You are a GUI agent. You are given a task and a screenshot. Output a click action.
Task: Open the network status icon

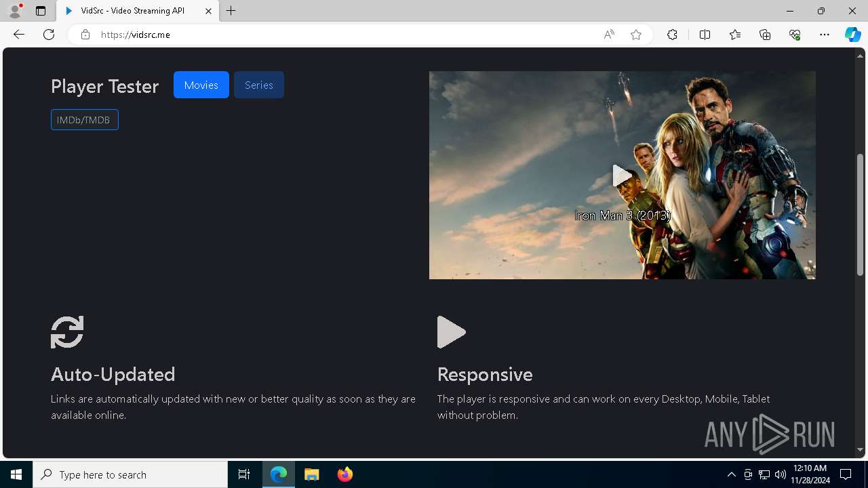click(x=764, y=474)
